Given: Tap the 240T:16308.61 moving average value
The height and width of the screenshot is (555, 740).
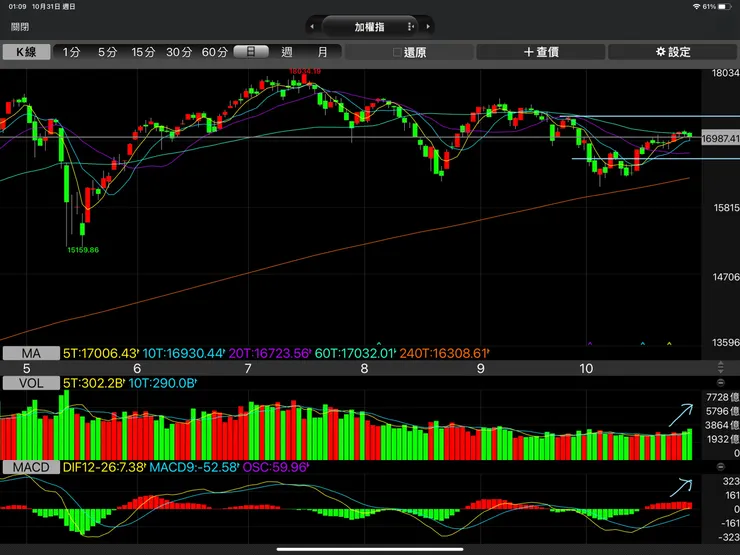Looking at the screenshot, I should pyautogui.click(x=444, y=353).
